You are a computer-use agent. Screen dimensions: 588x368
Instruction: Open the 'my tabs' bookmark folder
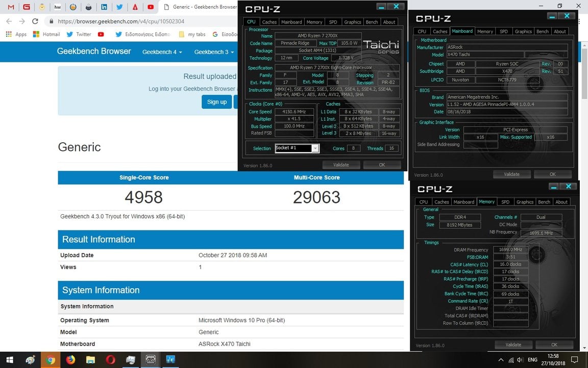point(192,34)
